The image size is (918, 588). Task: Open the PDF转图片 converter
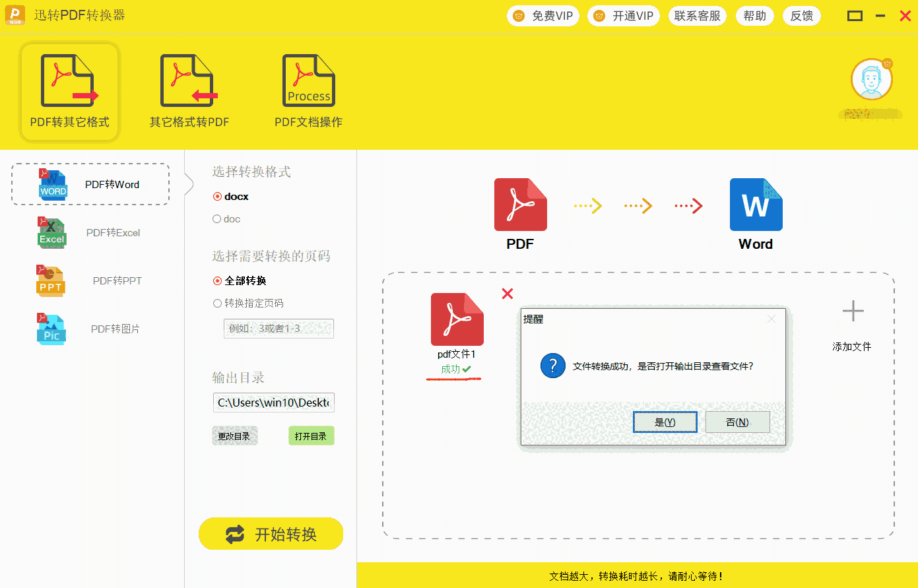pos(90,328)
